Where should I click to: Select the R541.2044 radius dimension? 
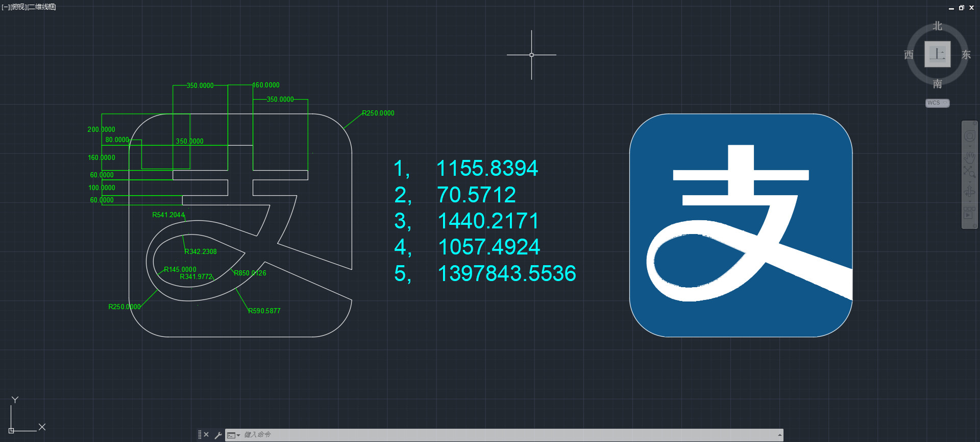(x=168, y=215)
